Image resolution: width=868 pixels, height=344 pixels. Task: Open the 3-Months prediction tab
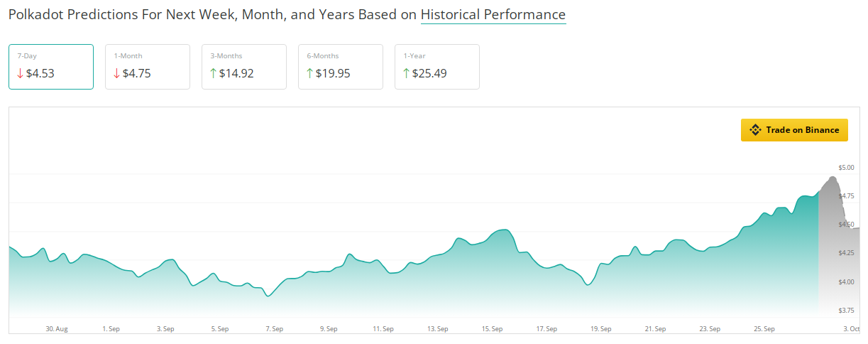coord(244,67)
